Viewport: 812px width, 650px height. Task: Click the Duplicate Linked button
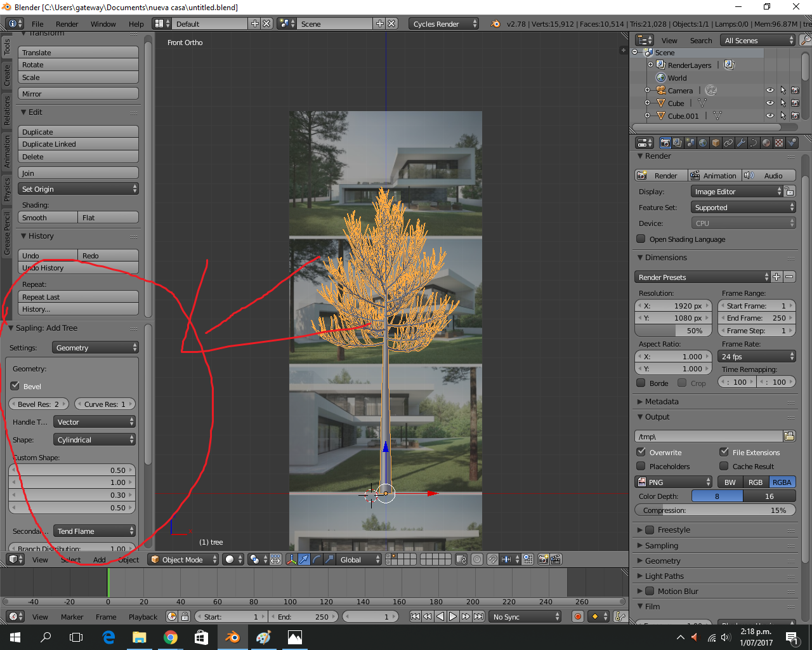[79, 144]
